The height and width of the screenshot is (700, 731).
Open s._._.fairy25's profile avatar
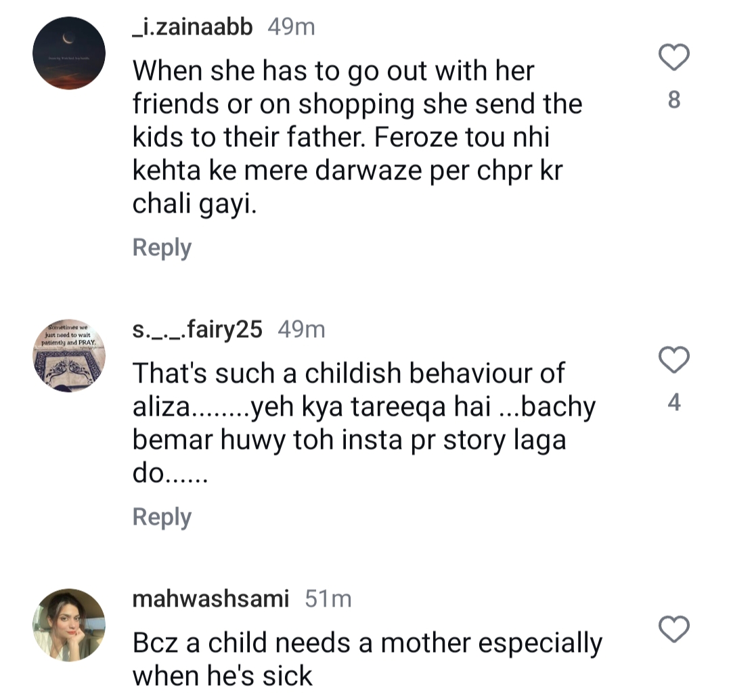(x=68, y=352)
